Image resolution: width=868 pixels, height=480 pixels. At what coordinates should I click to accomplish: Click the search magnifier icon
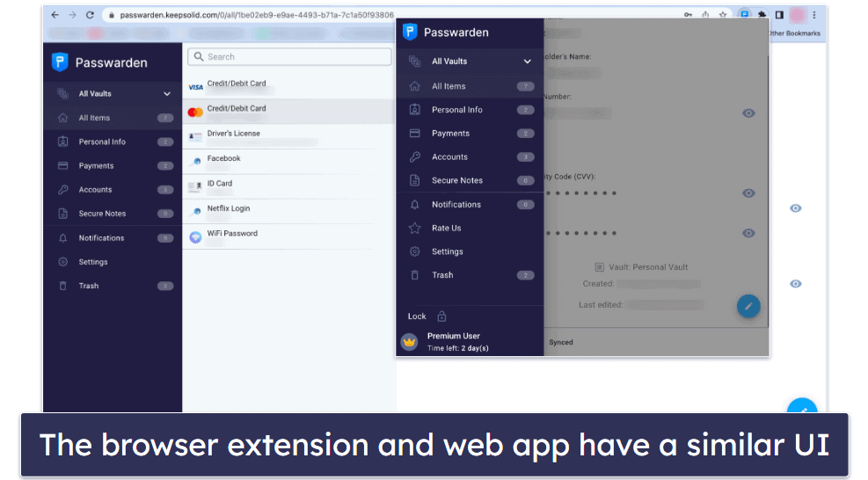[x=199, y=56]
